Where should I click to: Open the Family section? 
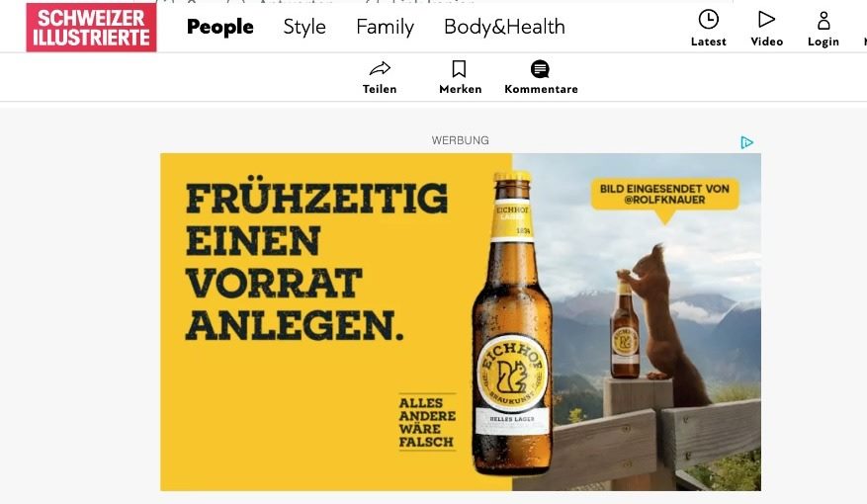(385, 27)
